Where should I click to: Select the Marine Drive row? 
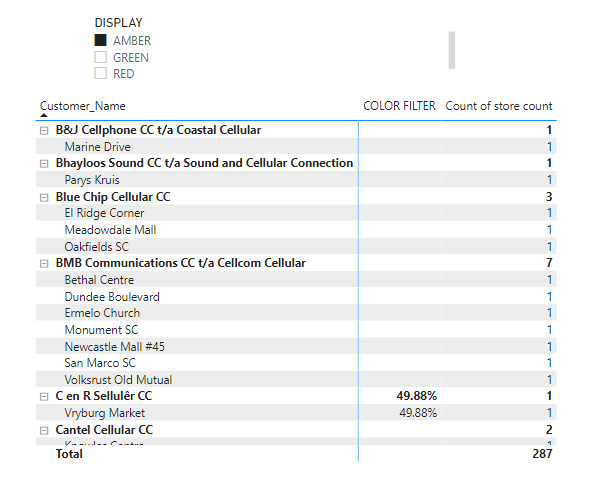pyautogui.click(x=296, y=147)
